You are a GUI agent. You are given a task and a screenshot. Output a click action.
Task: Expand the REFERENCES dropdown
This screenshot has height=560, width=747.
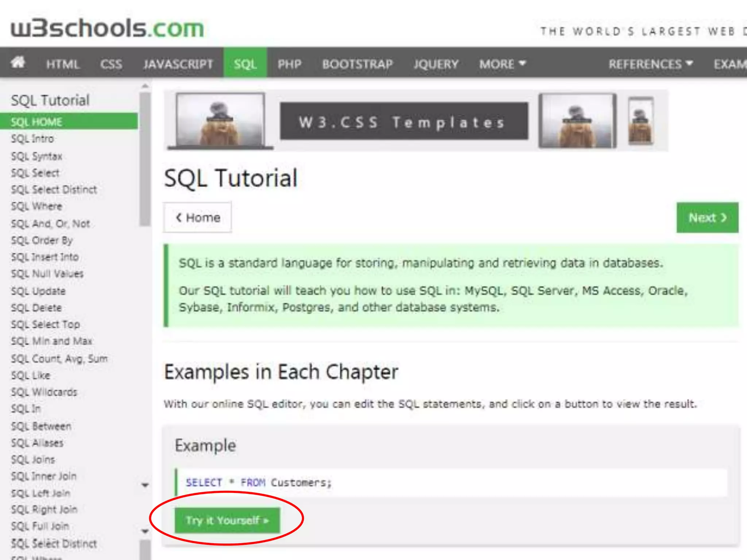[650, 64]
